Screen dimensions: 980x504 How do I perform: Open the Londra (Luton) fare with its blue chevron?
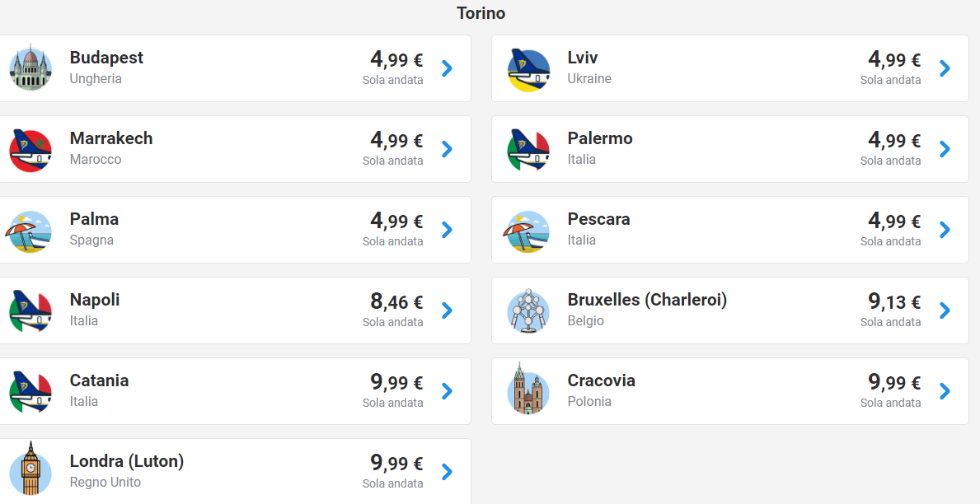[447, 472]
